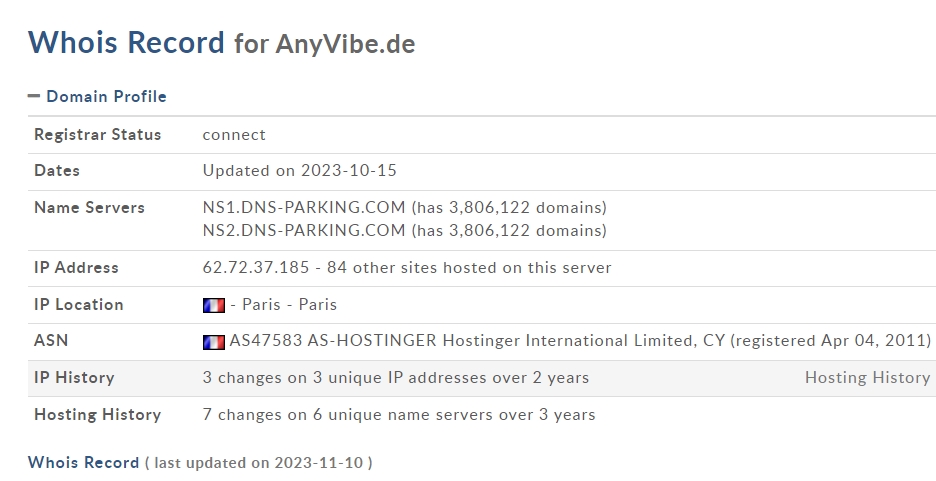Select the Registrar Status row label
Viewport: 936px width, 481px height.
pos(98,134)
